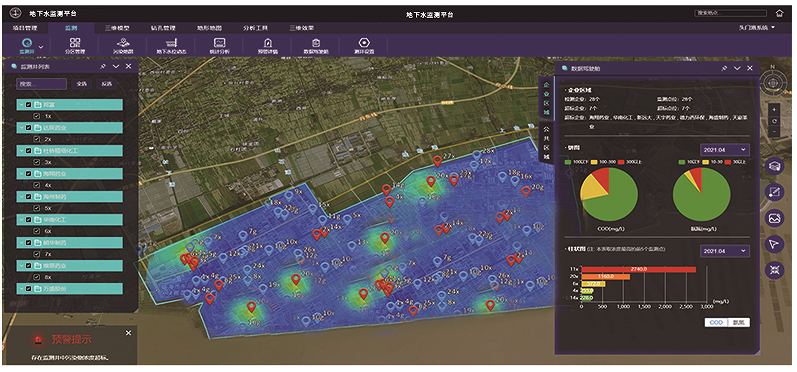797x372 pixels.
Task: Select the cursor arrow tool on the right sidebar
Action: (774, 244)
